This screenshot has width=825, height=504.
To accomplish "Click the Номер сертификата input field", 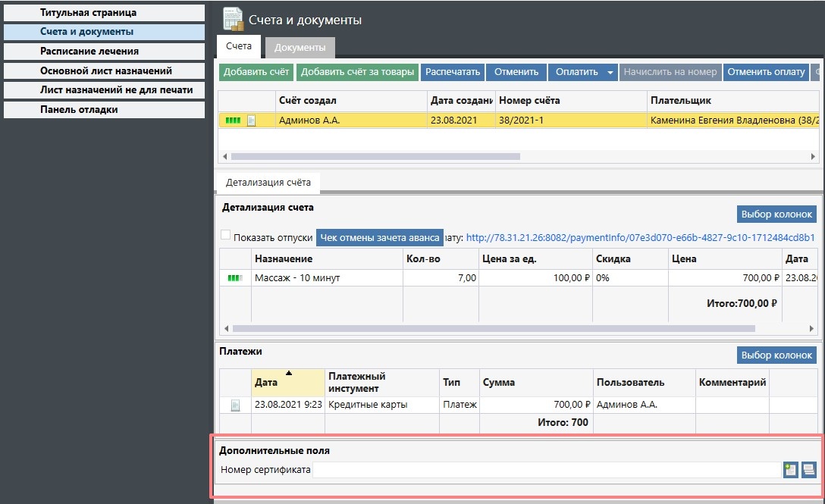I will pyautogui.click(x=546, y=470).
